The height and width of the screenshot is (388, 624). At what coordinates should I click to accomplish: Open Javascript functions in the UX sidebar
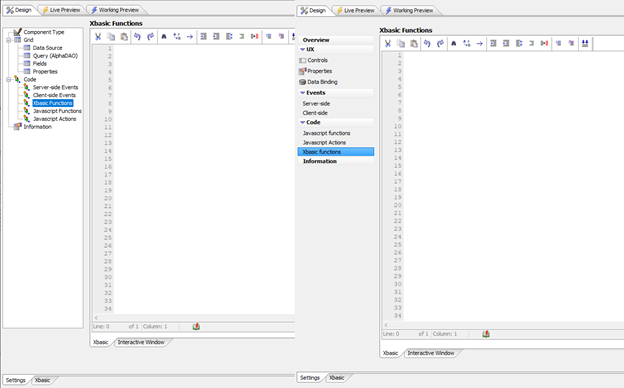326,133
